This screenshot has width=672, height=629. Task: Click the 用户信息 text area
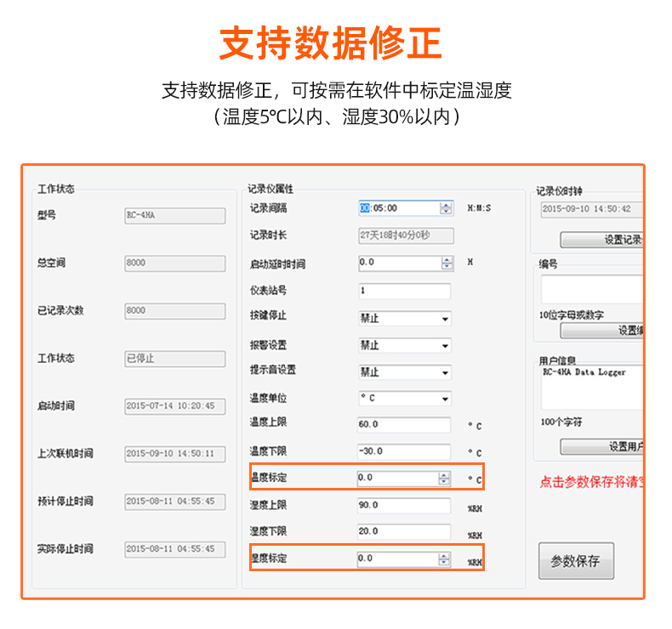click(x=592, y=388)
